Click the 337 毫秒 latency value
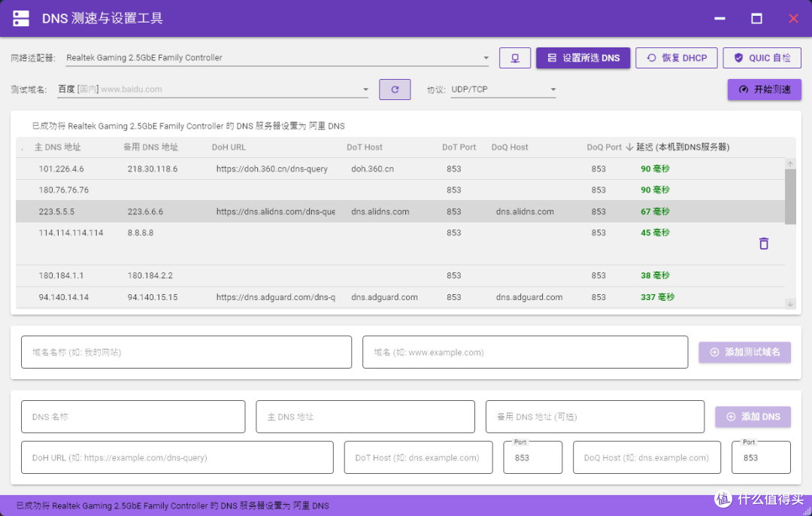This screenshot has width=812, height=516. point(657,297)
